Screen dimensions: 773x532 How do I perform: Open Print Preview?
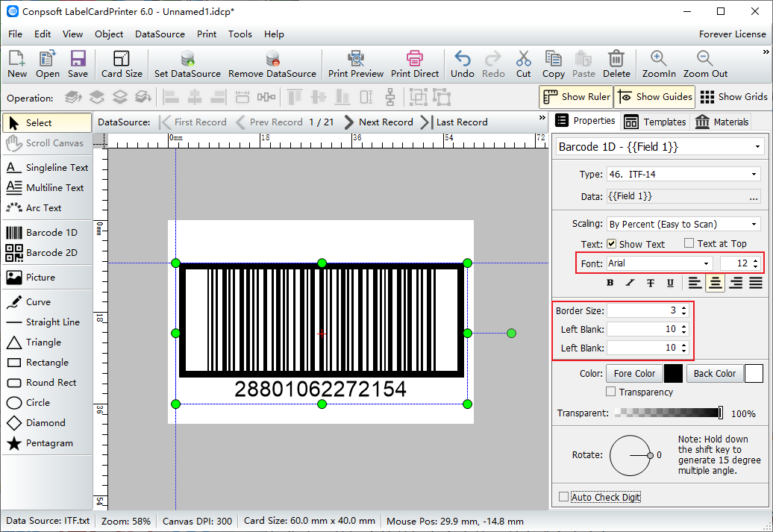click(x=355, y=64)
